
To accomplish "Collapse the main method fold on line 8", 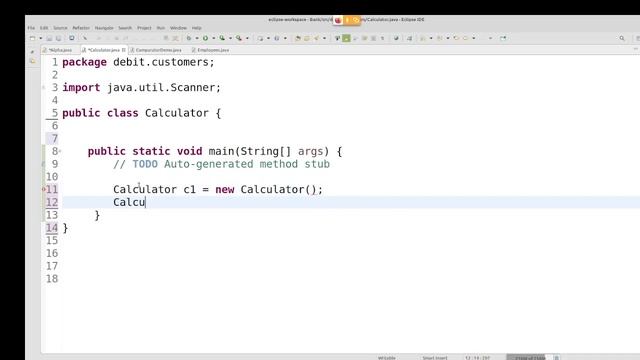I will pos(60,151).
